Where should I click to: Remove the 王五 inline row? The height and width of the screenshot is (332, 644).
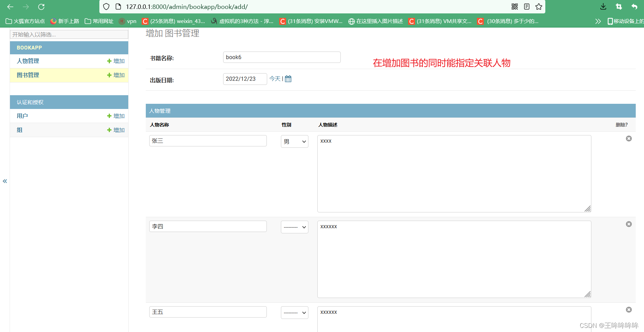point(629,310)
